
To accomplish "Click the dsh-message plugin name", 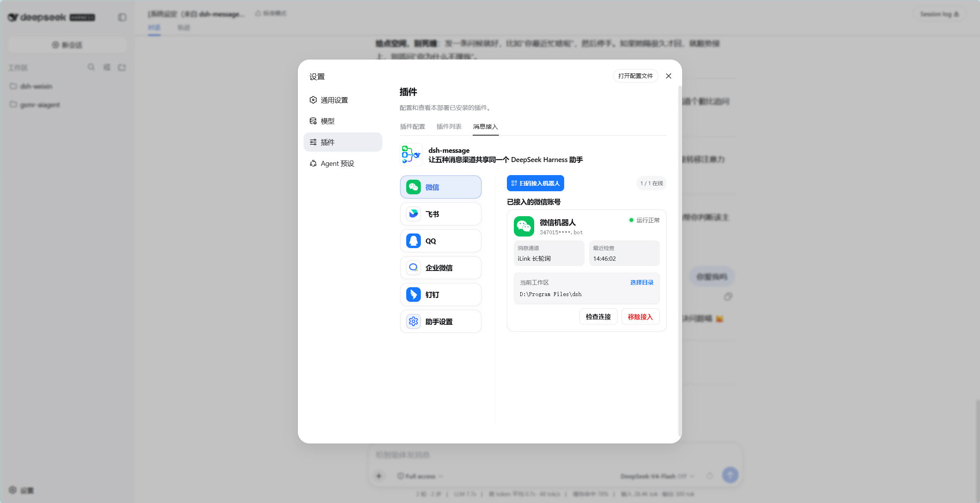I will pyautogui.click(x=449, y=150).
